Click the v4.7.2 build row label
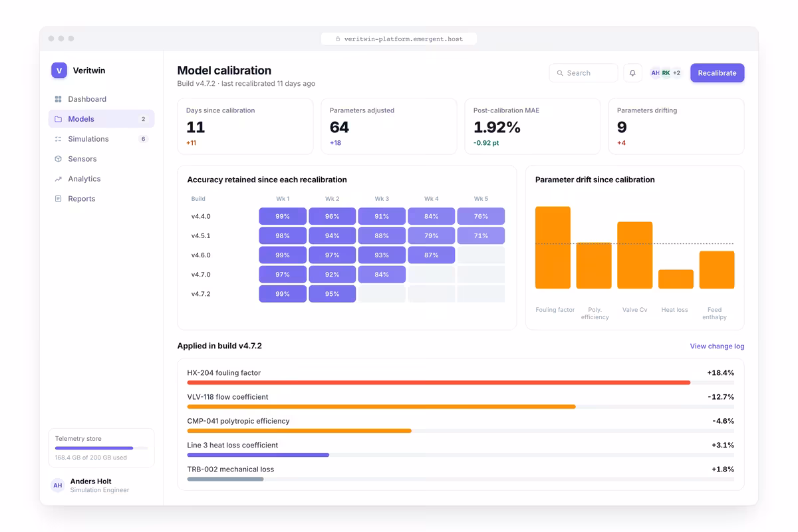The image size is (798, 532). tap(201, 294)
